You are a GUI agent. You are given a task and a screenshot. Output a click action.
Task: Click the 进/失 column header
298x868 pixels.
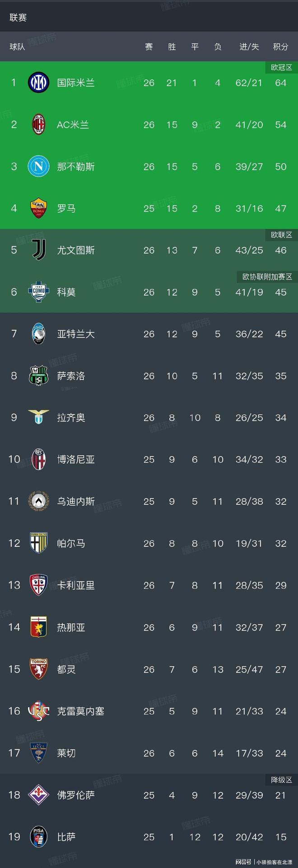(249, 46)
